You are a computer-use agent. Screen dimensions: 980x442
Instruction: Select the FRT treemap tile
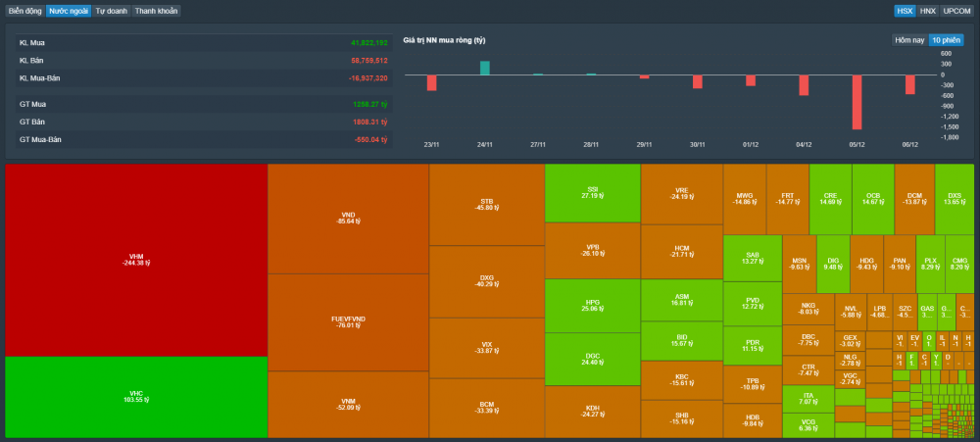788,199
